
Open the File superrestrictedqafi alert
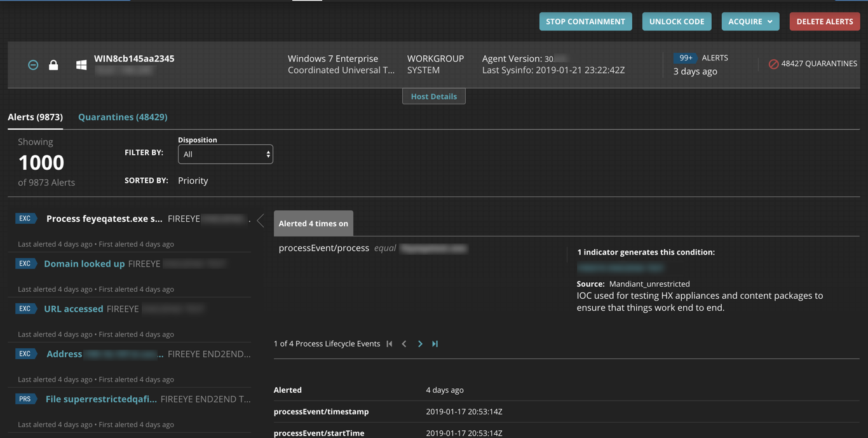(x=101, y=399)
